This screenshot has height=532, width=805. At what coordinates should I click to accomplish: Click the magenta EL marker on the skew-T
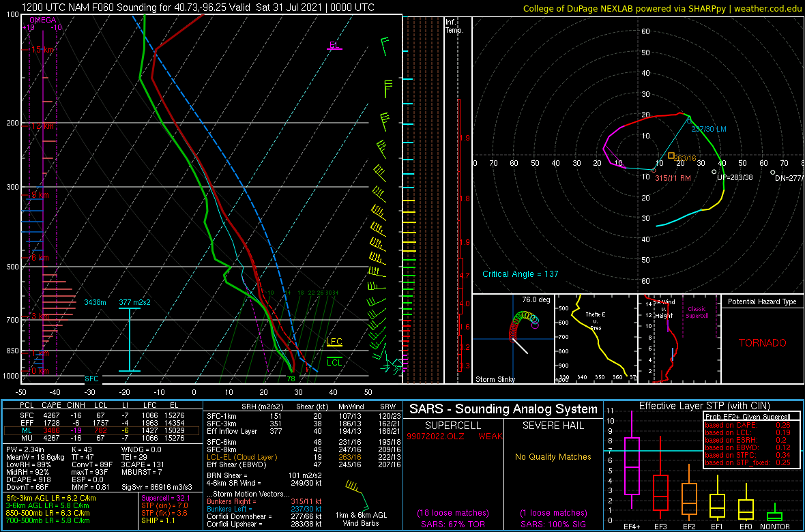pyautogui.click(x=334, y=45)
